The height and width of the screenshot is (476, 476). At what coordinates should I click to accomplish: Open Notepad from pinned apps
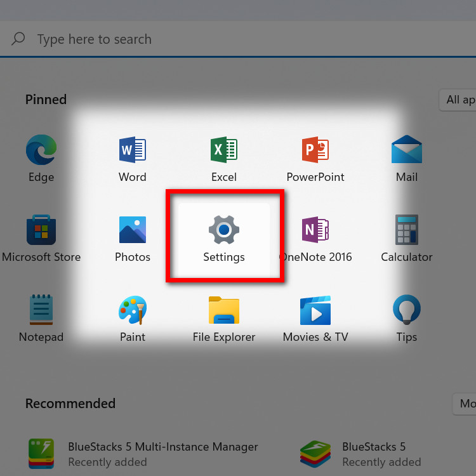point(41,319)
